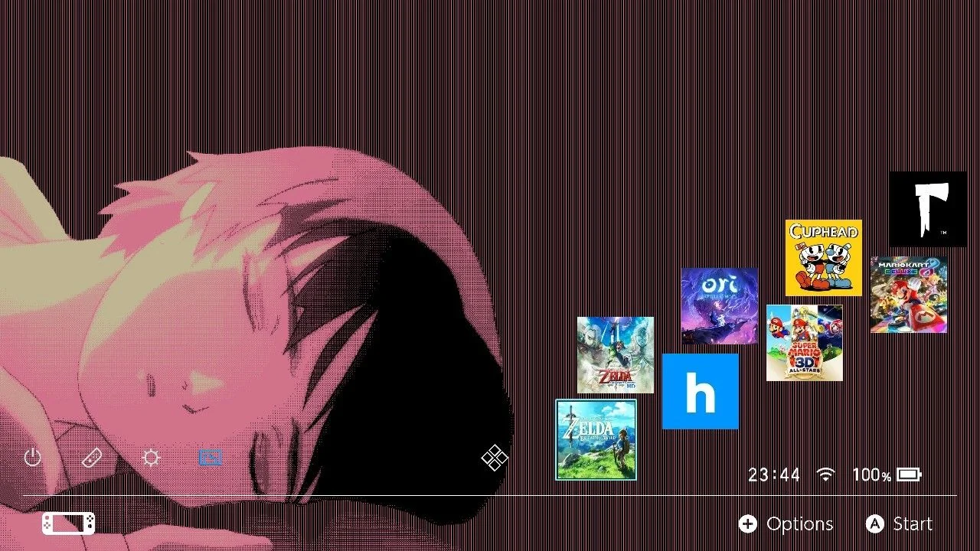Open All Software diamond grid icon
Viewport: 980px width, 551px height.
click(x=495, y=458)
